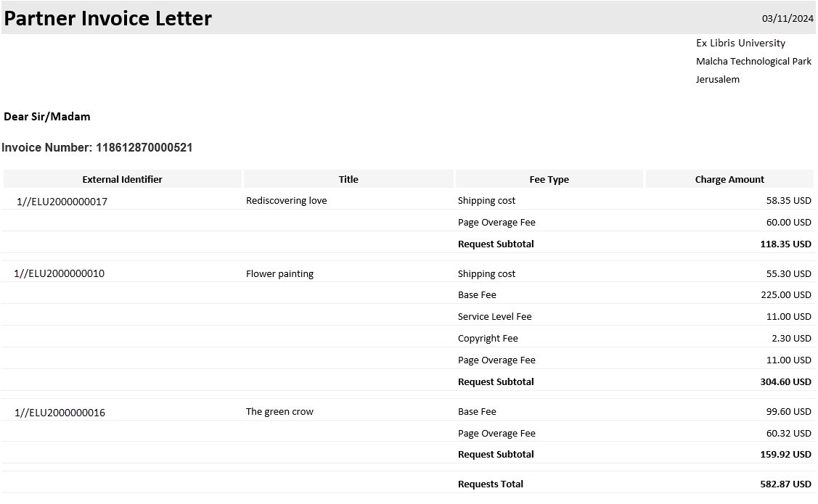Select identifier 1//ELU2000000010
This screenshot has height=504, width=818.
[x=59, y=273]
